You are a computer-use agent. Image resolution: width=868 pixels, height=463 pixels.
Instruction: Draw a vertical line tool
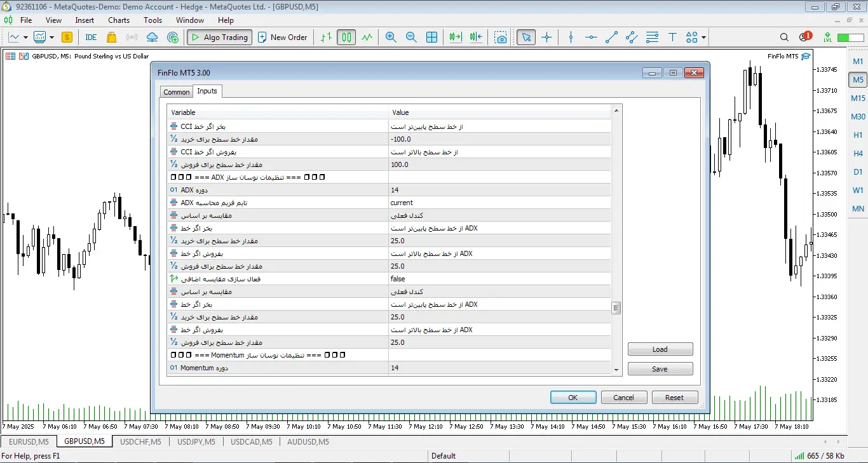point(571,37)
